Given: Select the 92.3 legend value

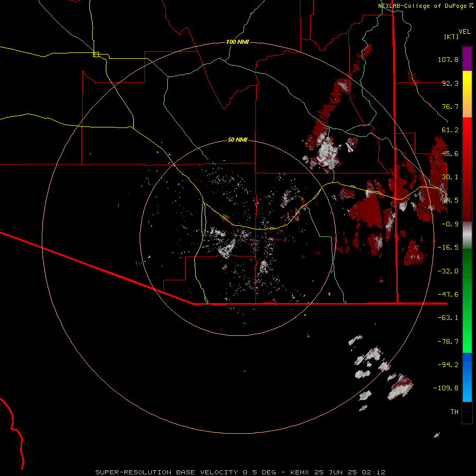Looking at the screenshot, I should point(450,83).
